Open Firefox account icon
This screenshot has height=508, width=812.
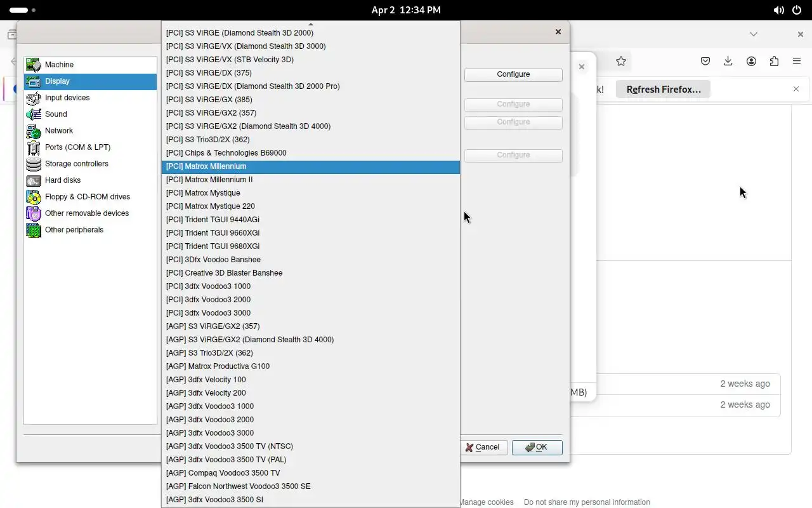pos(751,61)
